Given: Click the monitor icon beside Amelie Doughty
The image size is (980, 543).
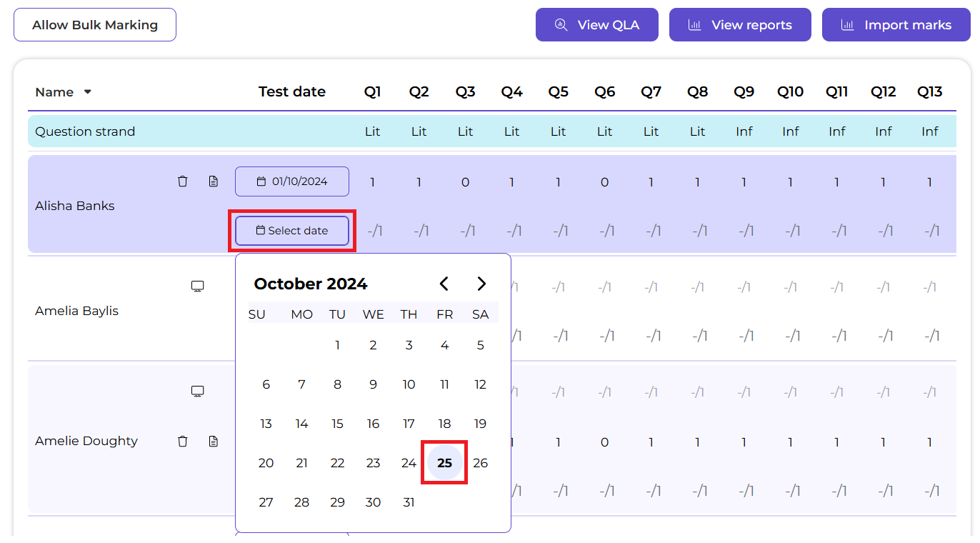Looking at the screenshot, I should click(197, 391).
